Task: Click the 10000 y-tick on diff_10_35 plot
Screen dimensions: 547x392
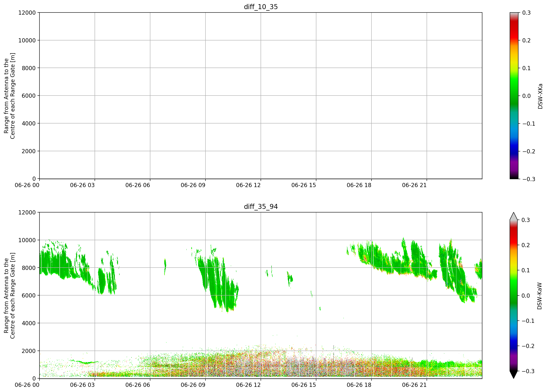Action: pos(27,40)
